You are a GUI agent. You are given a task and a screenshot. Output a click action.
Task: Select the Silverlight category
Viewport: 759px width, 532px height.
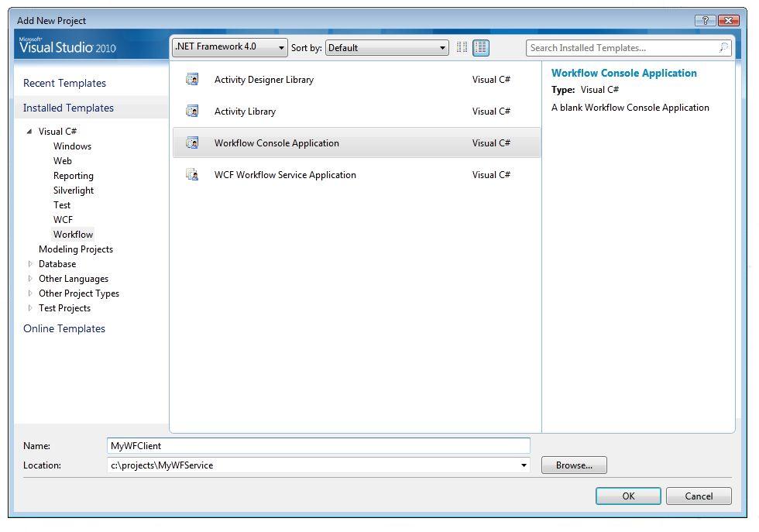pos(73,190)
